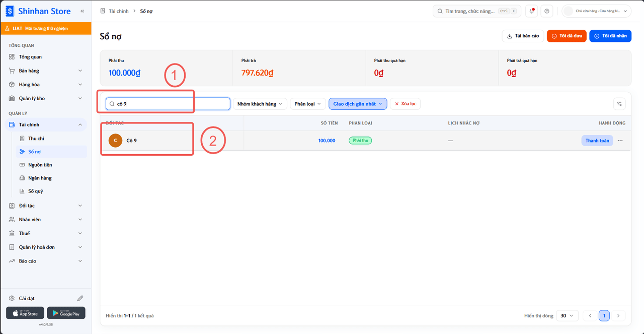Click the Thanh toán button
The image size is (644, 334).
click(597, 141)
